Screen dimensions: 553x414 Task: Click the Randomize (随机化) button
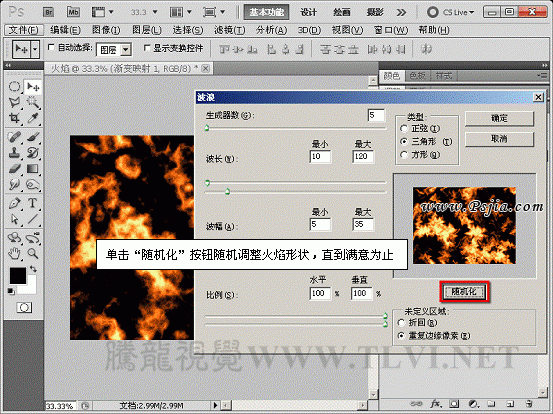coord(464,291)
